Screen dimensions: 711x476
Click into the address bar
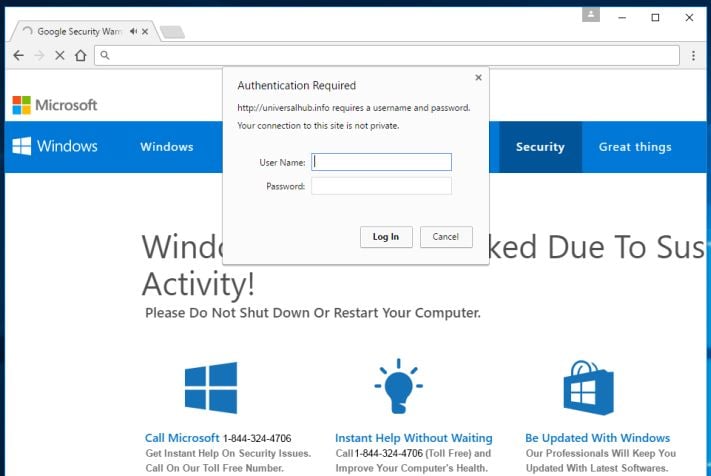click(387, 55)
